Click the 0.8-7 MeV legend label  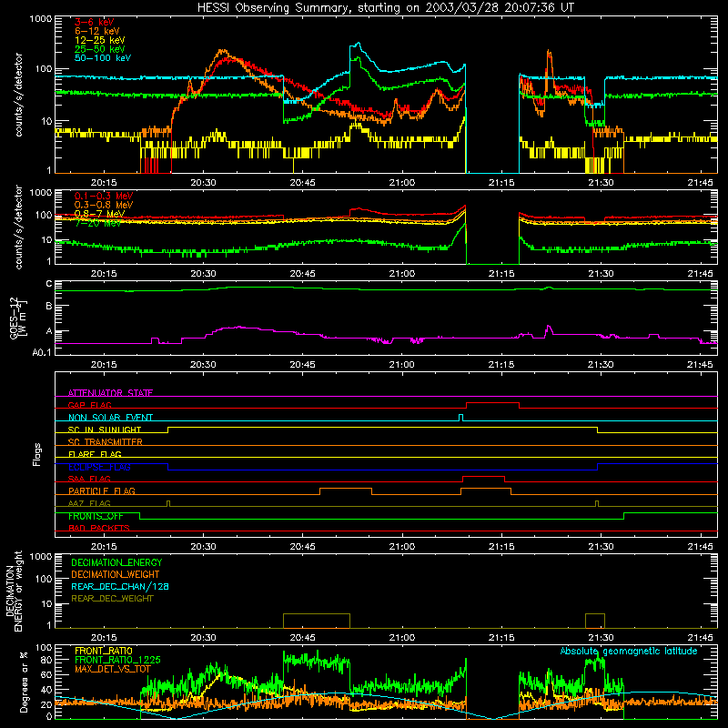click(99, 214)
